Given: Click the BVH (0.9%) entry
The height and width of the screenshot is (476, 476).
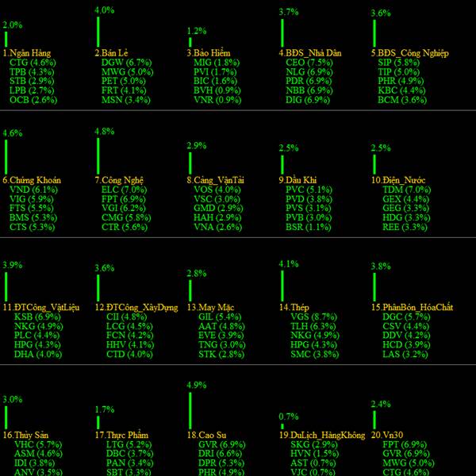Looking at the screenshot, I should click(x=217, y=90).
